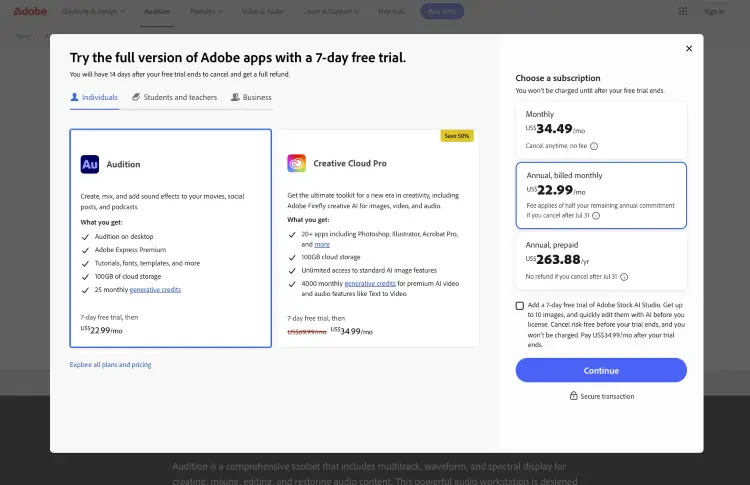Expand the Creativity & Design menu
This screenshot has height=485, width=750.
coord(93,11)
